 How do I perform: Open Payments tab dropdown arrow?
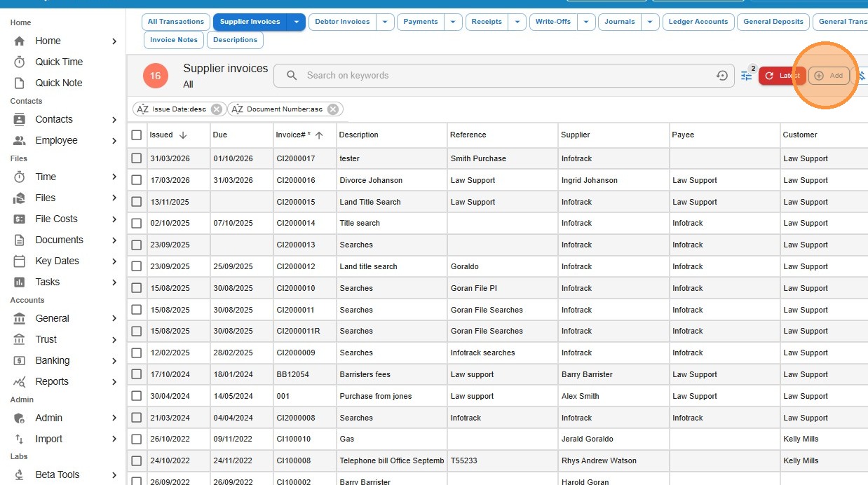(x=454, y=22)
